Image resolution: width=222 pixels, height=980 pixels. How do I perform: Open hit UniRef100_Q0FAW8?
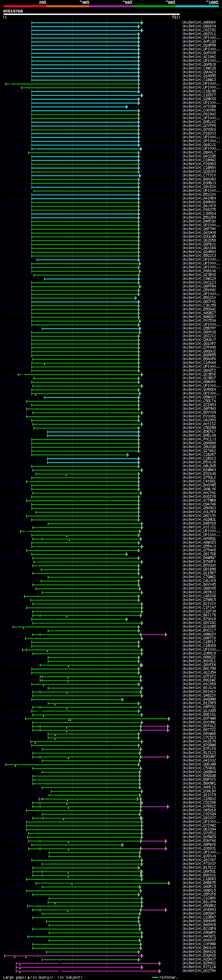(x=199, y=718)
